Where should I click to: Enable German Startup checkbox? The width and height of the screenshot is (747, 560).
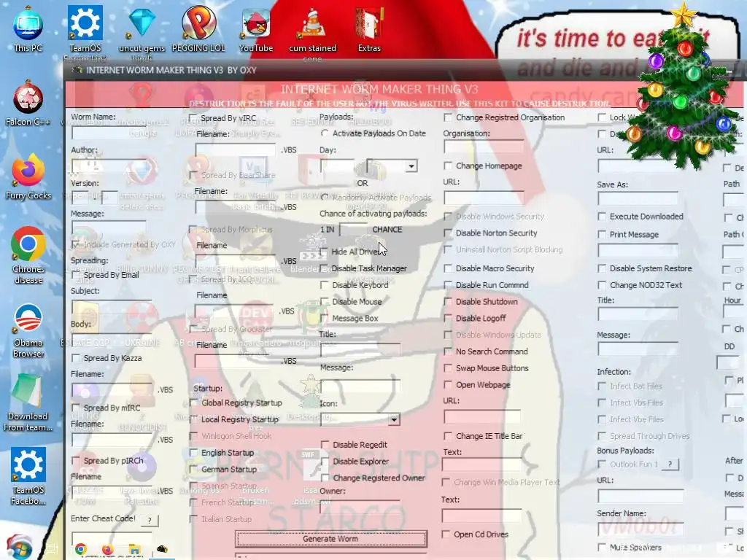pos(193,470)
